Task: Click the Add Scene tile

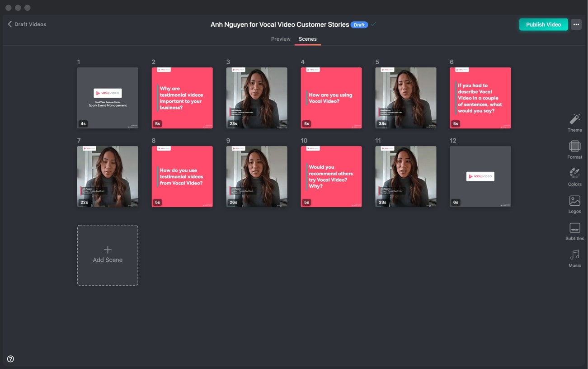Action: [108, 255]
